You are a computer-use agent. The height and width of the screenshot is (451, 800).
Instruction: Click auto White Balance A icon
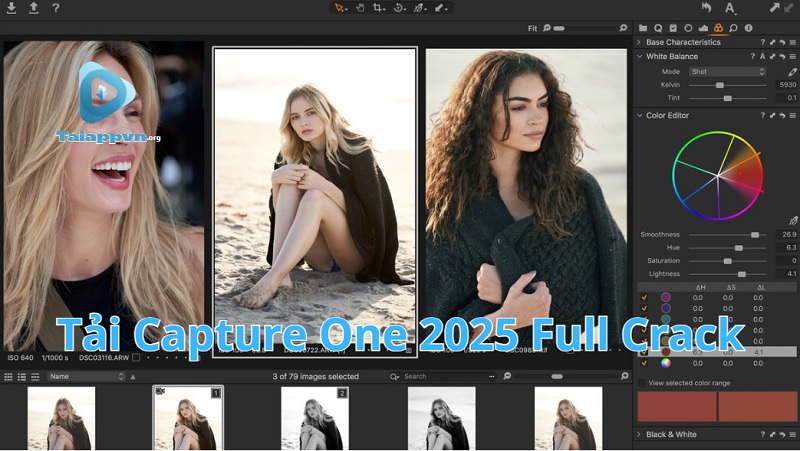(762, 56)
